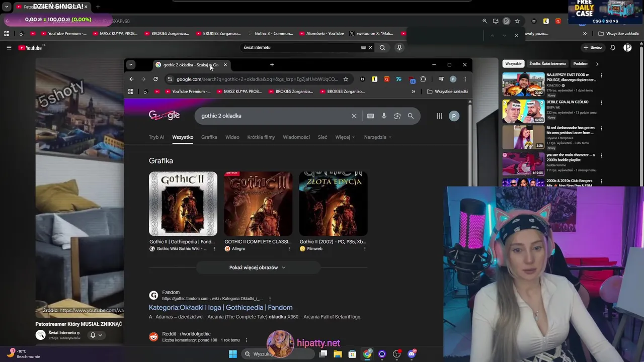
Task: Open Gothic II Złota Edycja Filmweb thumbnail
Action: [333, 204]
